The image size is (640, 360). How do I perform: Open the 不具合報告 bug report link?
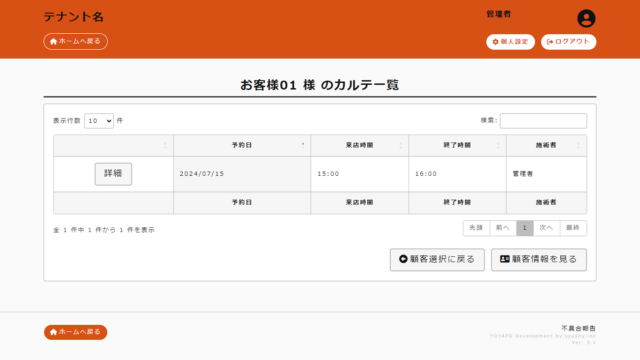(x=578, y=328)
